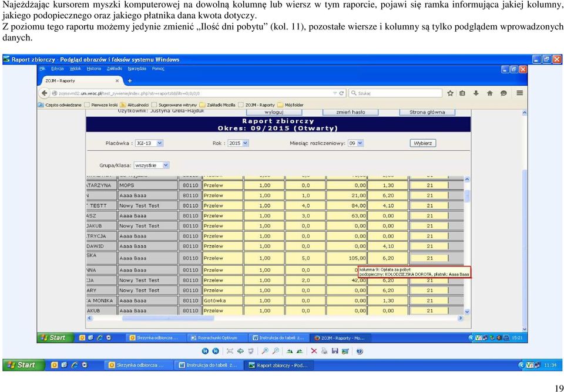Viewport: 564px width, 392px height.
Task: Click the table's scroll down arrow
Action: (467, 312)
